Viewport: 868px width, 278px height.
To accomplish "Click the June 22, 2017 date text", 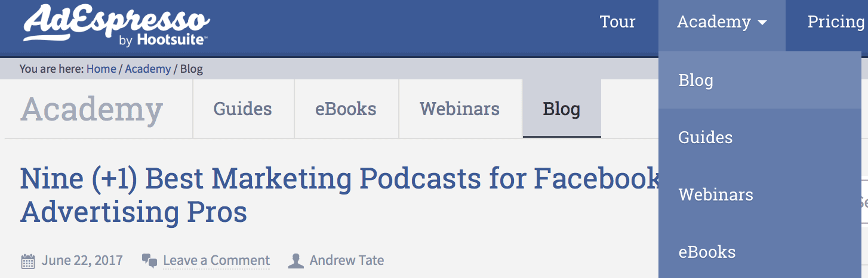I will click(x=82, y=261).
